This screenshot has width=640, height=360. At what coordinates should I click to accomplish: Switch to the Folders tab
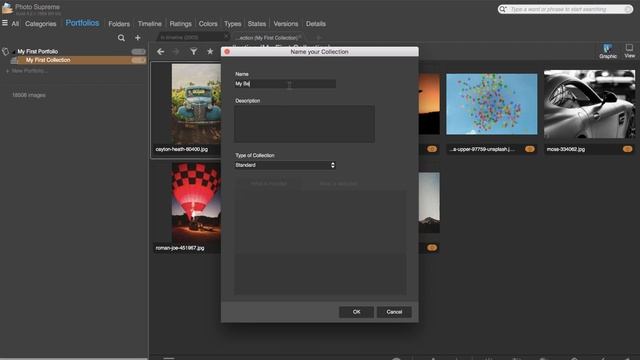click(x=119, y=24)
